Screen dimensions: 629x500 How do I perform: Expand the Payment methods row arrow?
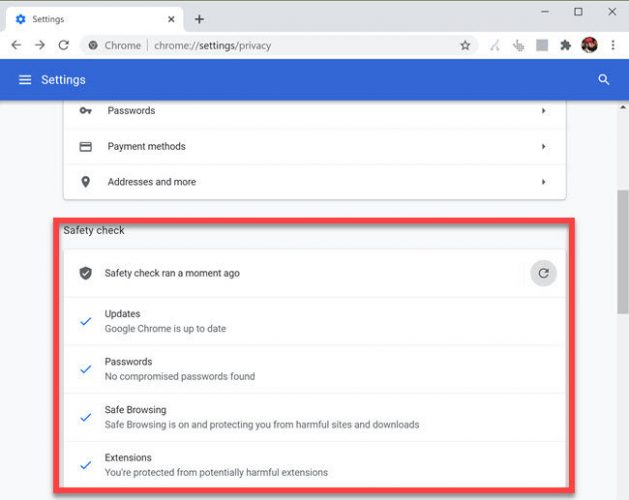point(543,146)
